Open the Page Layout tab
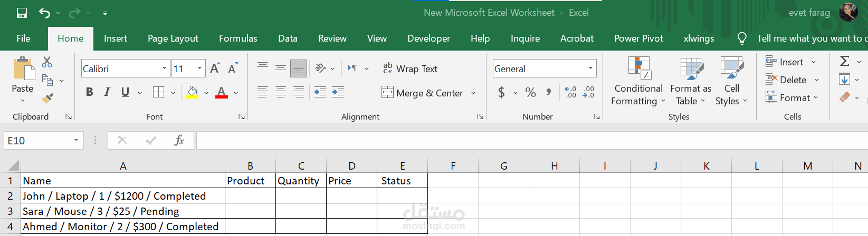Screen dimensions: 868x236 [x=173, y=38]
